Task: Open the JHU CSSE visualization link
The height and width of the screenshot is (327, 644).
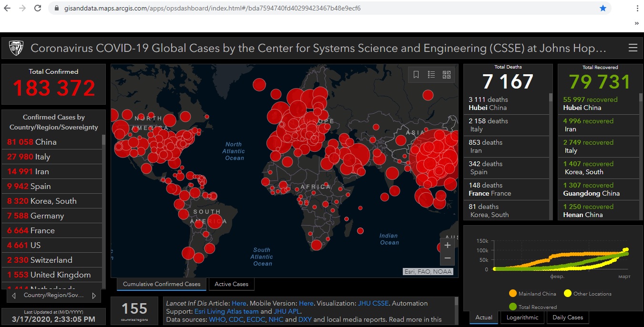Action: point(374,303)
